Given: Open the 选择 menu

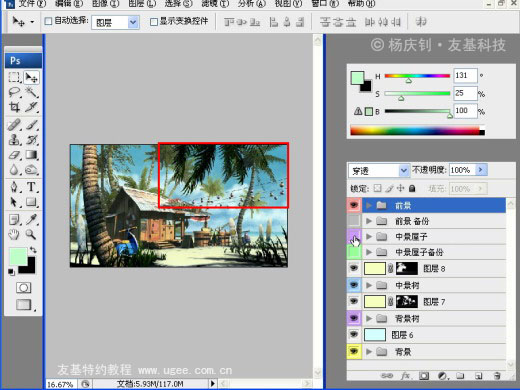Looking at the screenshot, I should pos(178,3).
